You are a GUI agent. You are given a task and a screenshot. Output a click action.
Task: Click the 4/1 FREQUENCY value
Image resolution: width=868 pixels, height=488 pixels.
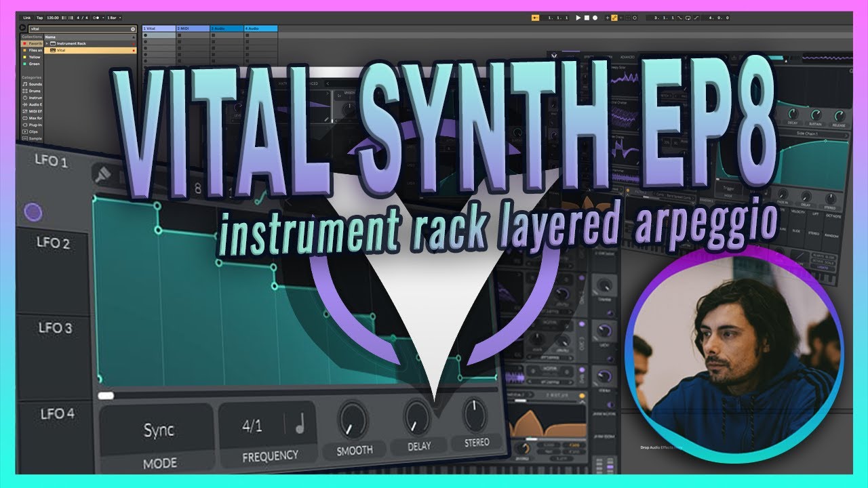point(252,426)
